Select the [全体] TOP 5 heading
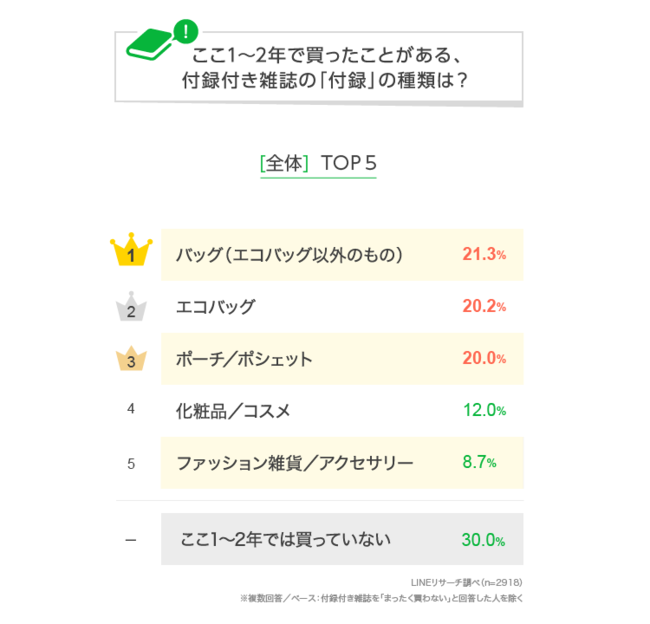The height and width of the screenshot is (624, 650). [x=317, y=164]
